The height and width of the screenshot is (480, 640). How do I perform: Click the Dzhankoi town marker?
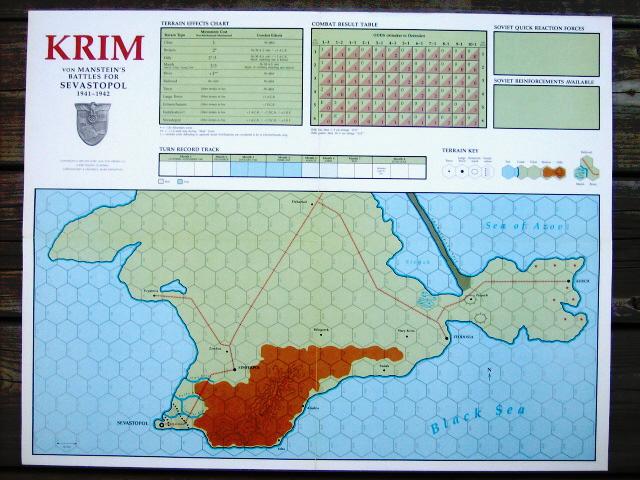311,204
